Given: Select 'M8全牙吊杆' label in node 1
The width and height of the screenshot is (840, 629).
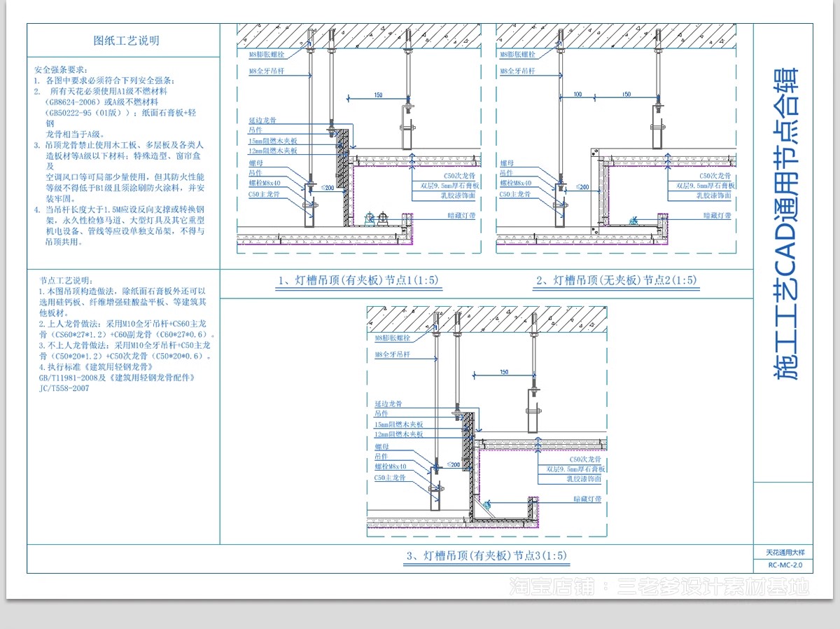Looking at the screenshot, I should pyautogui.click(x=267, y=71).
